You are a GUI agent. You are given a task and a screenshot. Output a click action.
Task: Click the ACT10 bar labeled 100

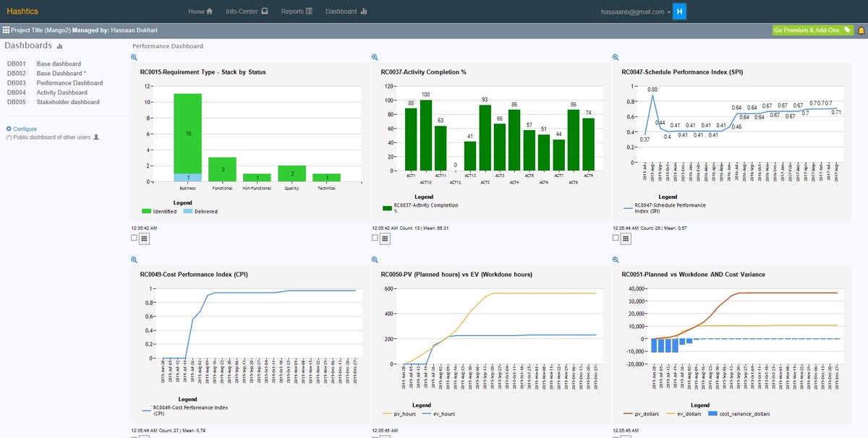coord(425,136)
